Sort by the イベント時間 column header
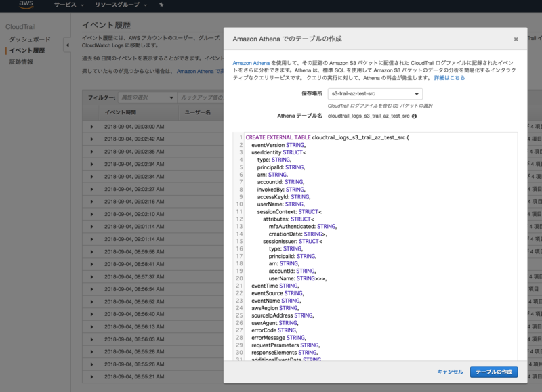Screen dimensions: 542x392 [121, 112]
